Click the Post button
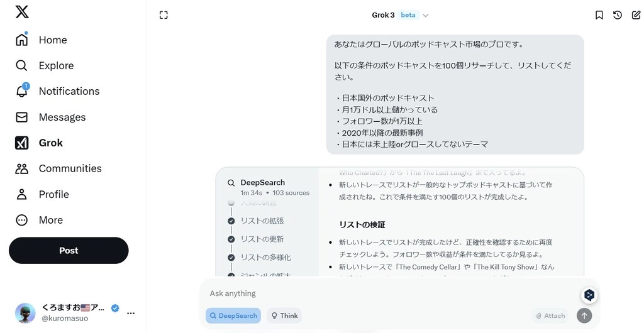Screen dimensions: 644x333 (x=69, y=251)
